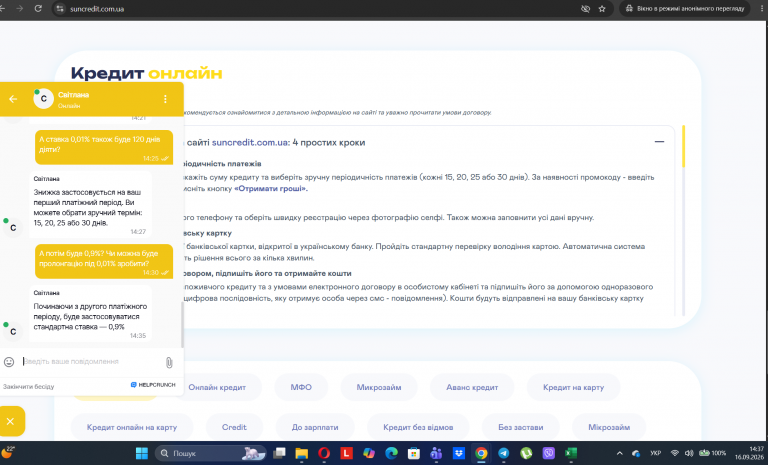Open the emoji picker in chat
This screenshot has width=768, height=465.
coord(9,362)
